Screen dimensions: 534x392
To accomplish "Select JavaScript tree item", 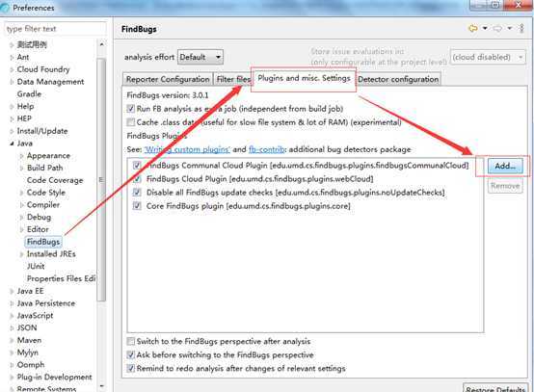I will 35,316.
